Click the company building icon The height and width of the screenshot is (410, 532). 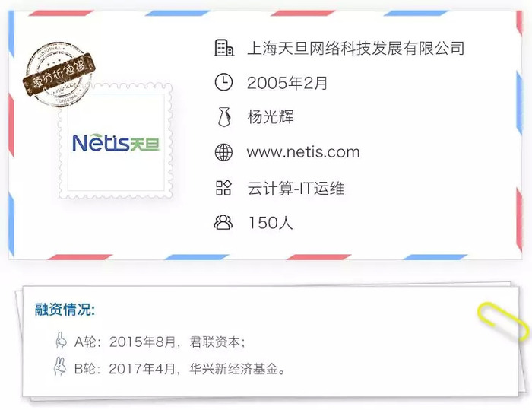(223, 48)
